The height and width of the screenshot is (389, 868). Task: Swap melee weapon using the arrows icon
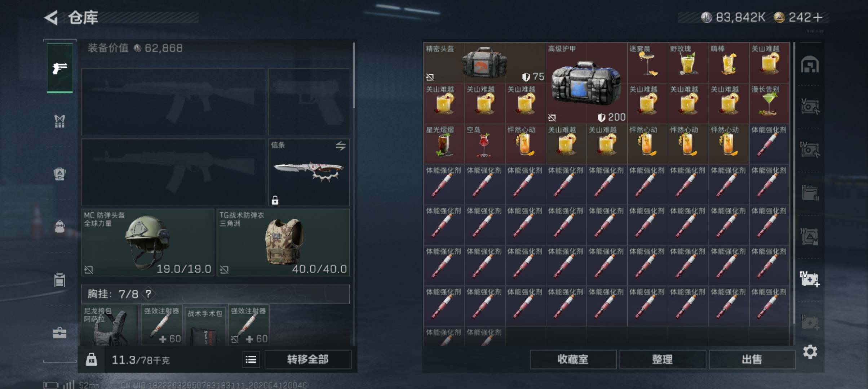point(341,146)
